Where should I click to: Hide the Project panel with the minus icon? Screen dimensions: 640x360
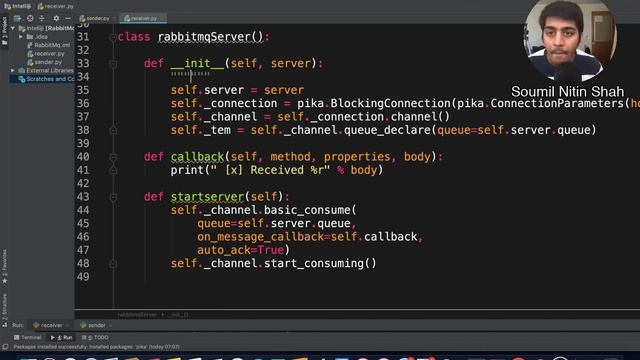click(x=68, y=18)
